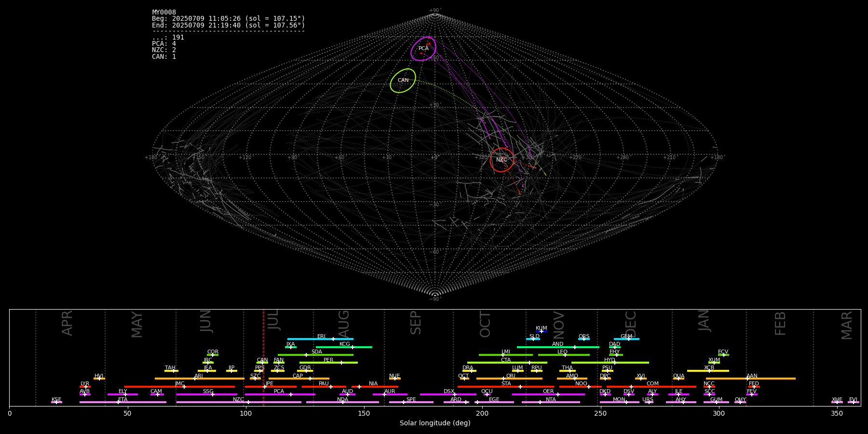868x434 pixels.
Task: Click the CTA shower bar
Action: tap(507, 363)
